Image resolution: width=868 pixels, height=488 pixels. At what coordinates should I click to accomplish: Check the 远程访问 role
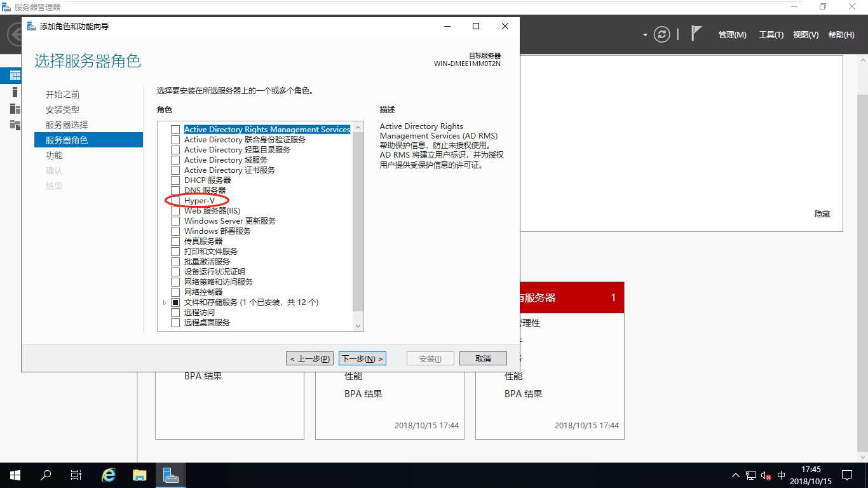click(175, 313)
